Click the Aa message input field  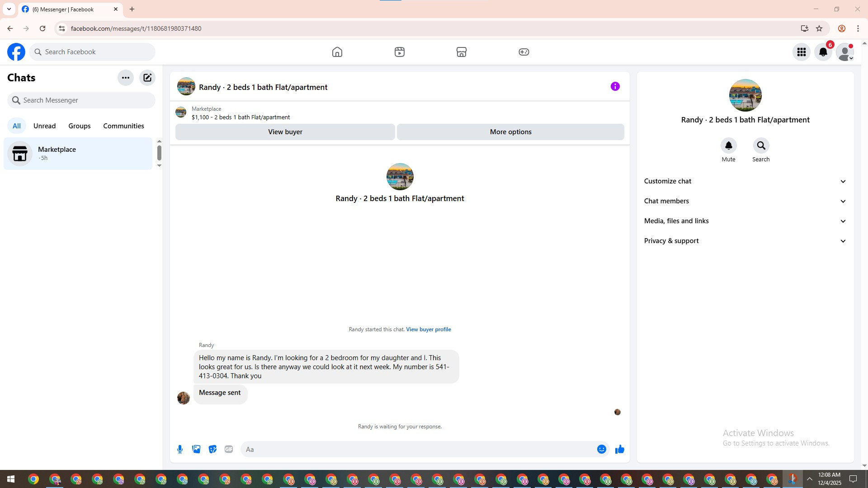pyautogui.click(x=418, y=449)
